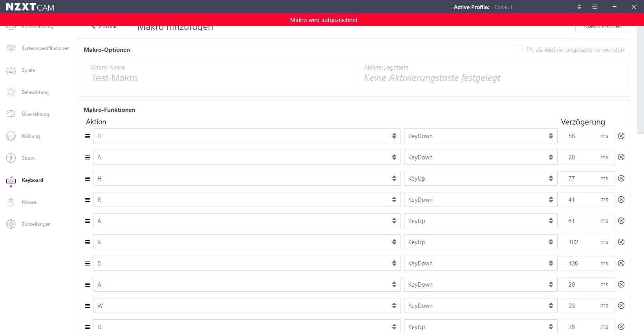Go to Übertaktung in the sidebar
Image resolution: width=644 pixels, height=333 pixels.
(x=35, y=114)
